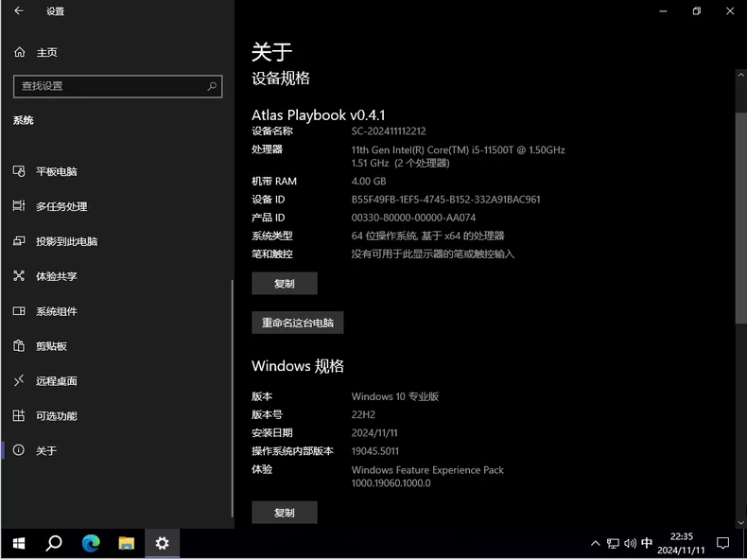Click the search magnifier in 查找设置 box
The width and height of the screenshot is (747, 560).
(x=212, y=86)
